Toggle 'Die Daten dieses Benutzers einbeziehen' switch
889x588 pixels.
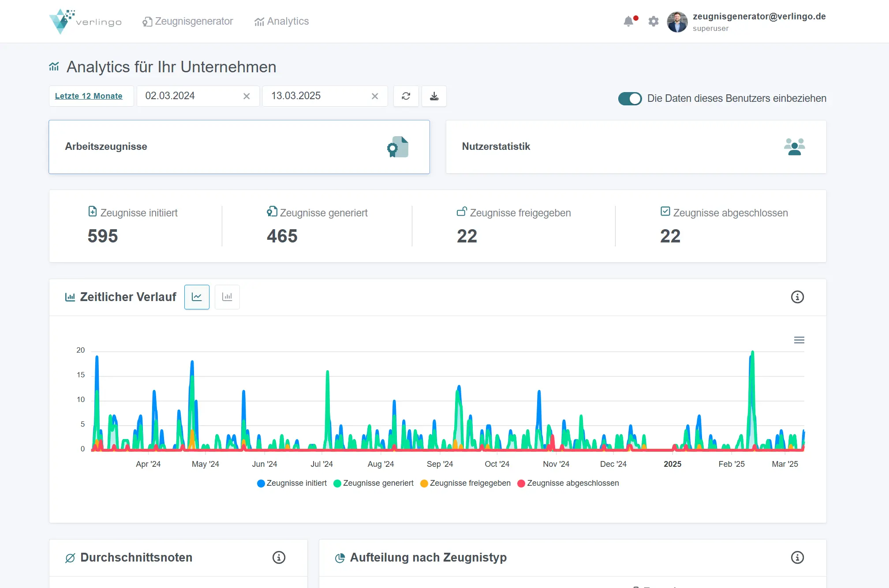[630, 99]
